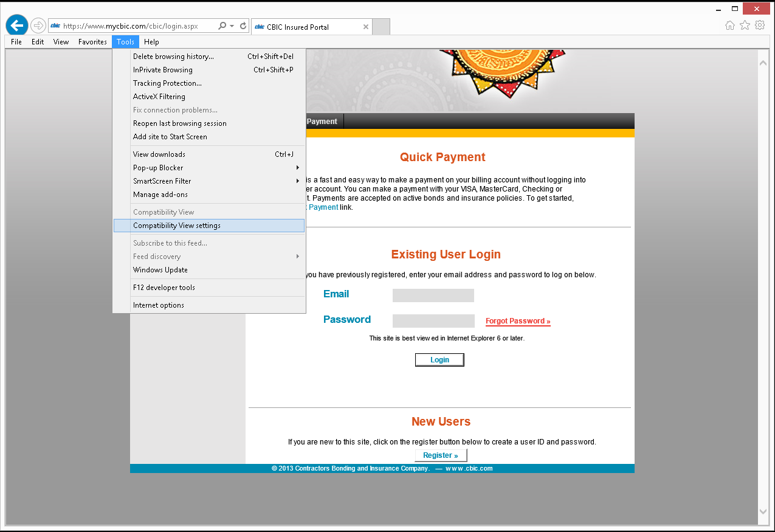Open the View menu
Viewport: 775px width, 532px height.
point(61,42)
